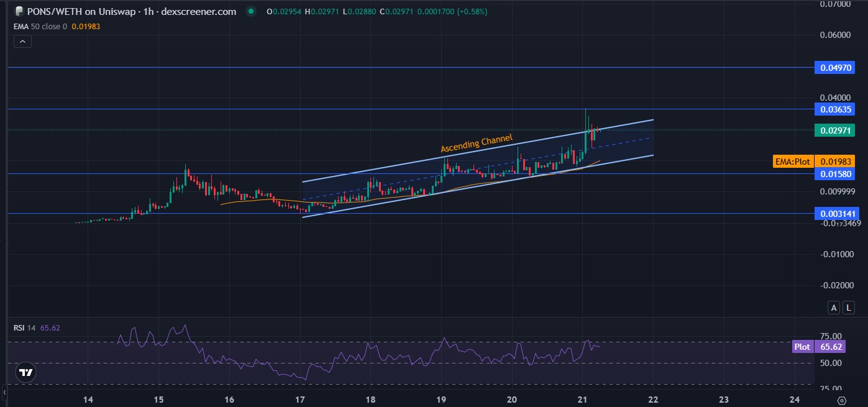Click the EMA:Plot orange price-axis label
Screen dimensions: 868x407
coord(793,162)
